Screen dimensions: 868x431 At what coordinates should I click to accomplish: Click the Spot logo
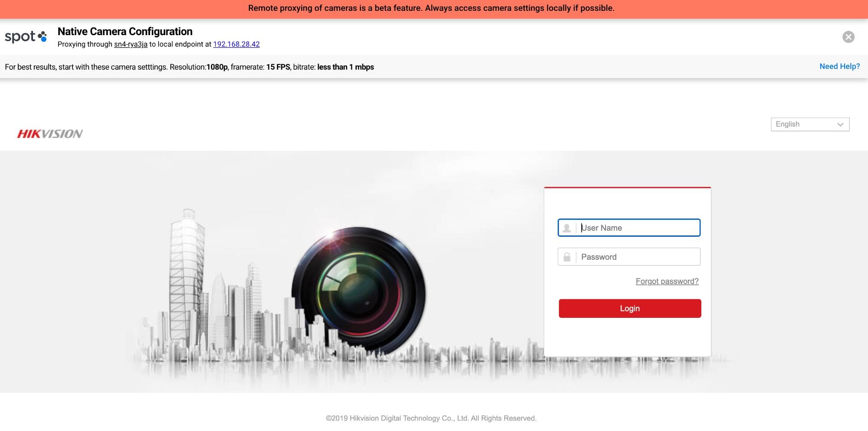point(26,37)
